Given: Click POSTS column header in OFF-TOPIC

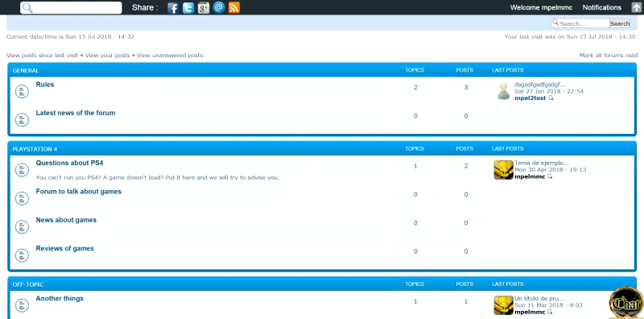Looking at the screenshot, I should [x=464, y=284].
